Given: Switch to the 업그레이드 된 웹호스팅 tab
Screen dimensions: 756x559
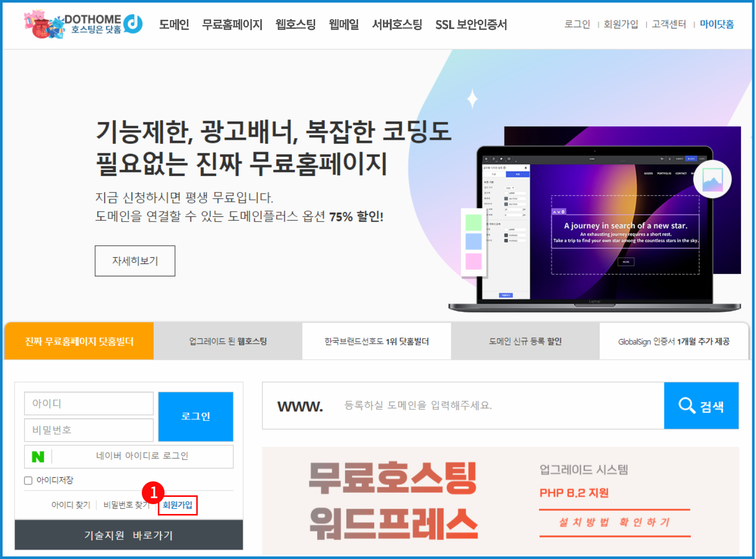Looking at the screenshot, I should click(228, 341).
